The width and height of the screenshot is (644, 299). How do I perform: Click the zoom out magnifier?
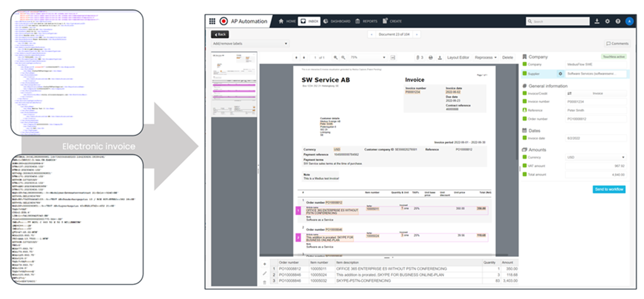(343, 57)
